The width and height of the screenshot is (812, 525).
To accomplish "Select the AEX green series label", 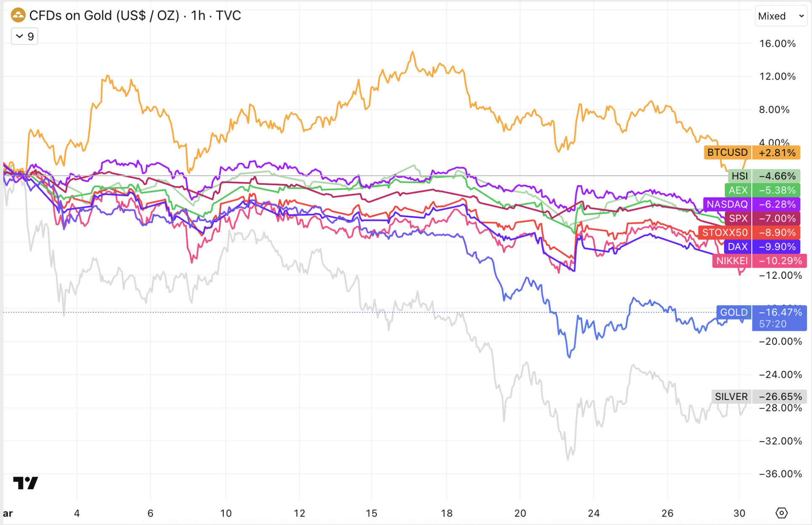I will click(738, 190).
